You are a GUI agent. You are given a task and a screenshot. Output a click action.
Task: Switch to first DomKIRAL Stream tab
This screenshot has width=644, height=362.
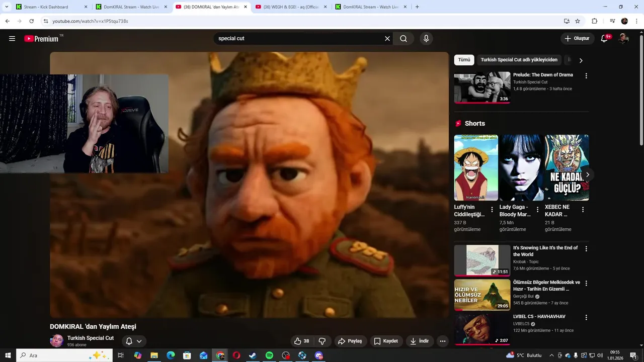click(x=132, y=7)
